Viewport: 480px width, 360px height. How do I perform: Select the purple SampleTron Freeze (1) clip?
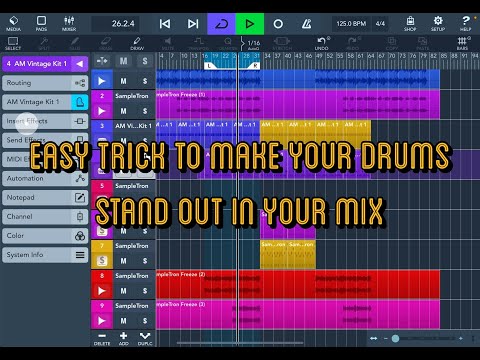click(298, 104)
